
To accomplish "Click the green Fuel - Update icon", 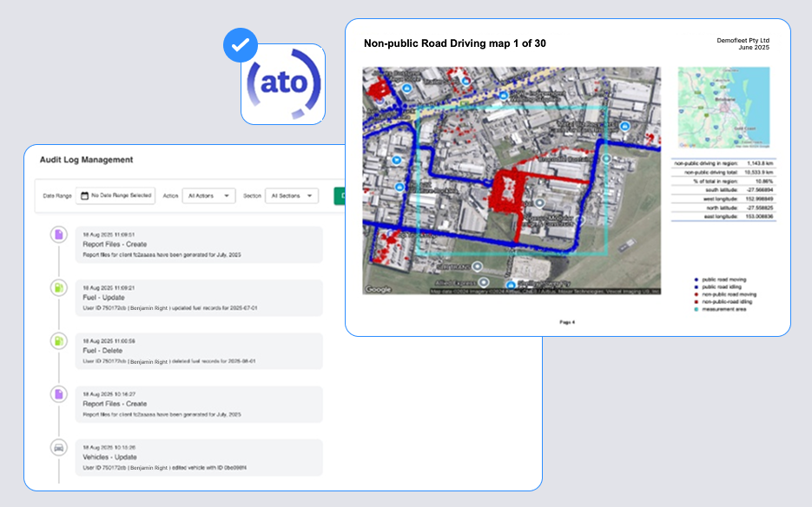I will (57, 287).
